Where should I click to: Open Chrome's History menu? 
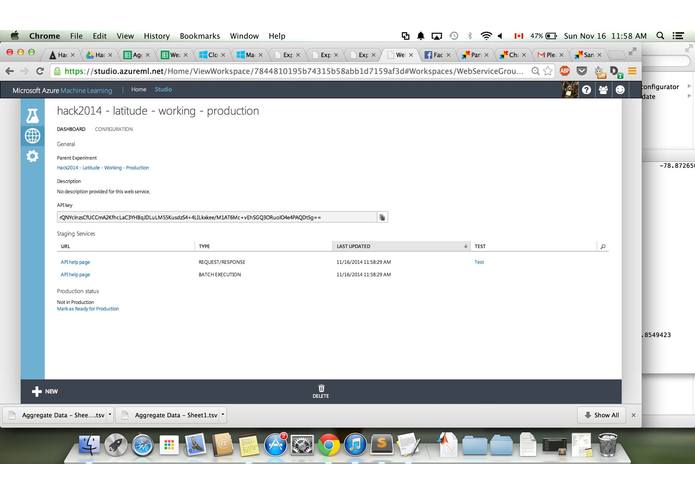pos(156,36)
